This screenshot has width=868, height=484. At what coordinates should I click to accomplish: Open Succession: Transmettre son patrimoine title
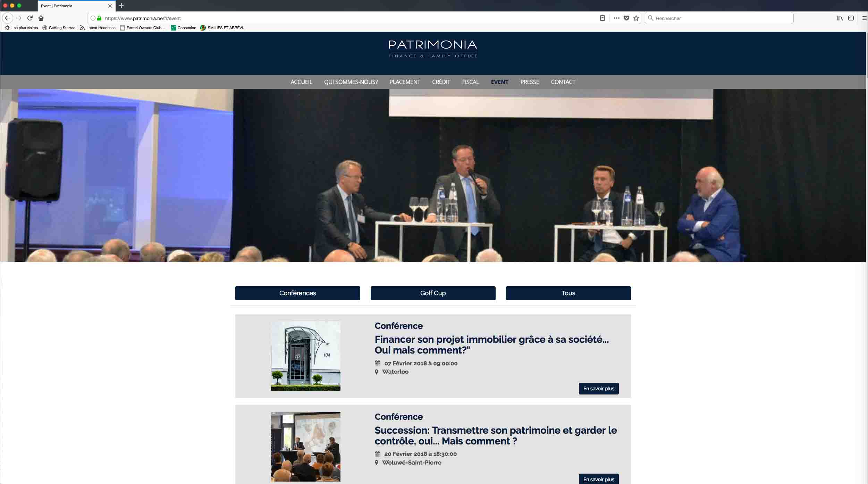point(496,435)
